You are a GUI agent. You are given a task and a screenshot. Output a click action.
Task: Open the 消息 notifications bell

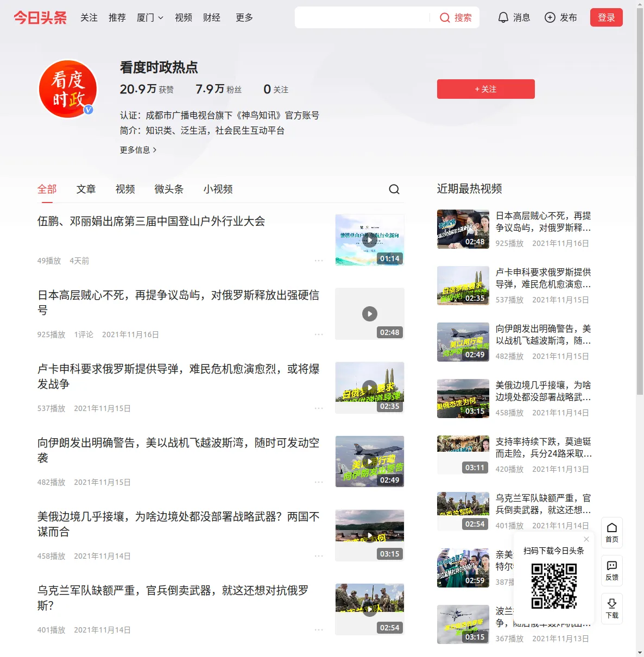503,18
